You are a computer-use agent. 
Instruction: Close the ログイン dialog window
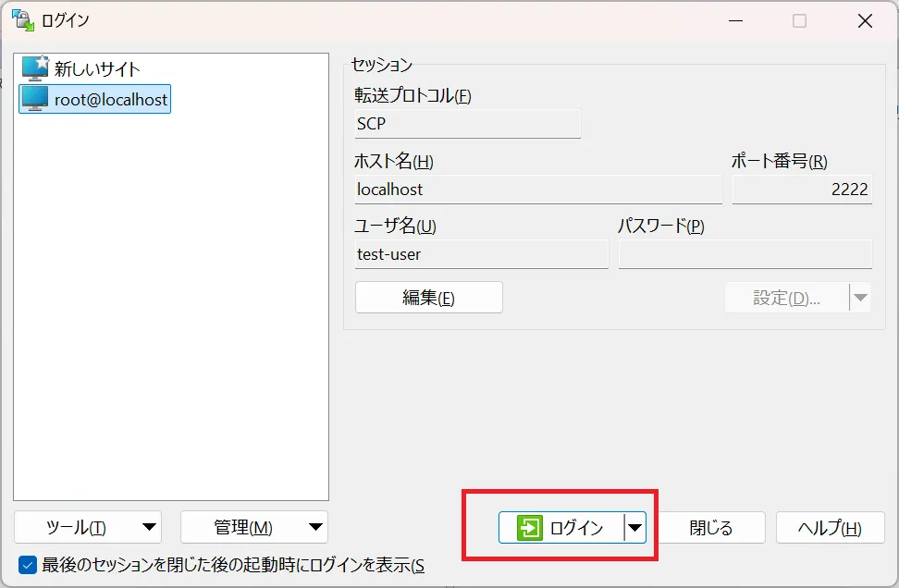click(865, 21)
